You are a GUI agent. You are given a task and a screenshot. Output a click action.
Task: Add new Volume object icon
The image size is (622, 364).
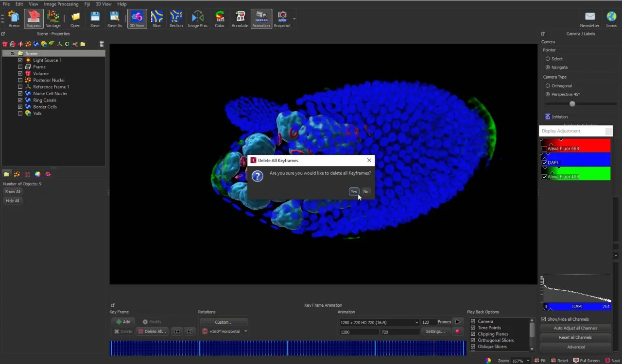(x=5, y=44)
